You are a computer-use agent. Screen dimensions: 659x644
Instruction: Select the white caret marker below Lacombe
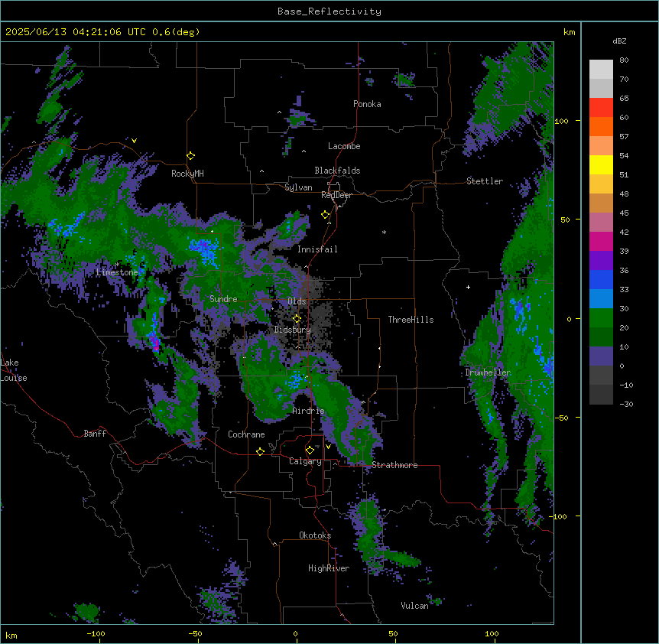(x=304, y=151)
